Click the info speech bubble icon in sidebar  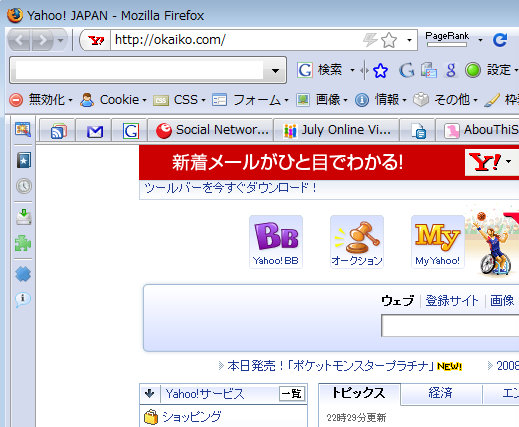pyautogui.click(x=23, y=300)
